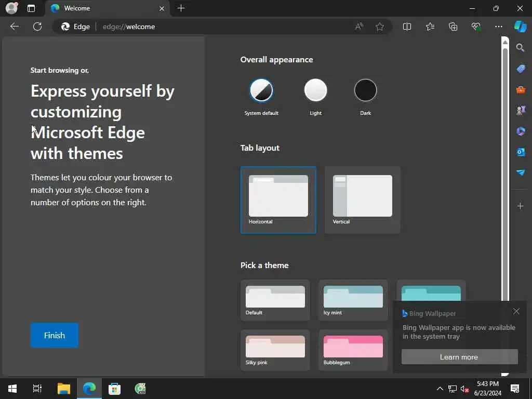Pick the Bubblegum theme
The image size is (532, 399).
coord(353,350)
